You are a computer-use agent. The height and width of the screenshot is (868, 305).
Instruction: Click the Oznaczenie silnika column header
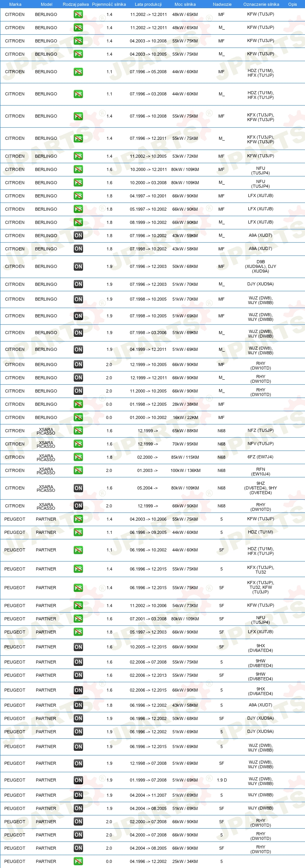[261, 4]
